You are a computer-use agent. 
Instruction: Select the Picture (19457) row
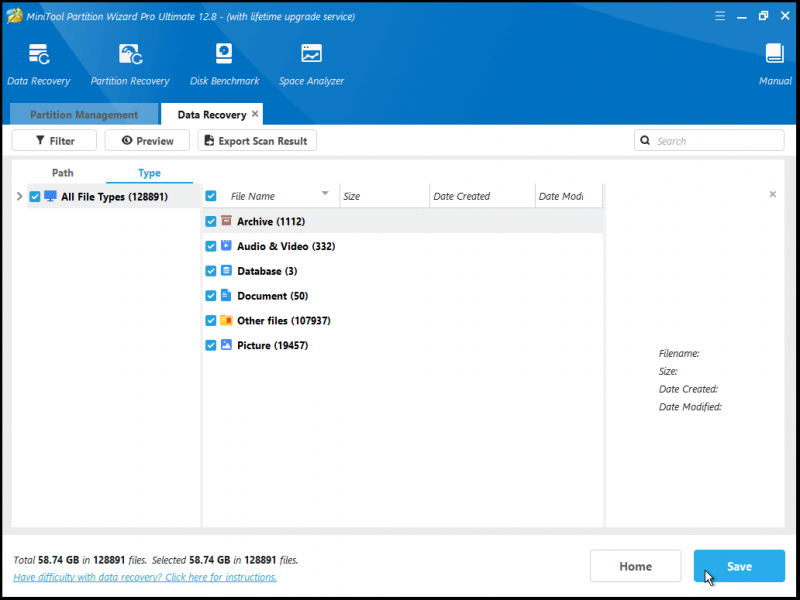(403, 345)
